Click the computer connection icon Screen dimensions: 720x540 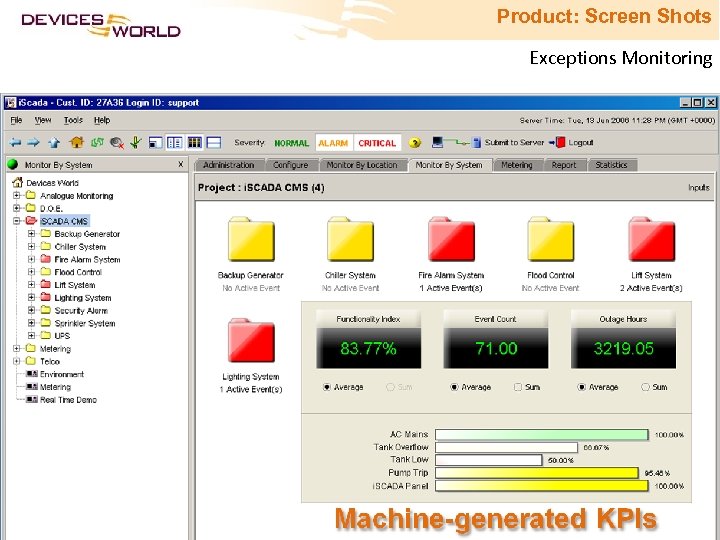click(438, 142)
